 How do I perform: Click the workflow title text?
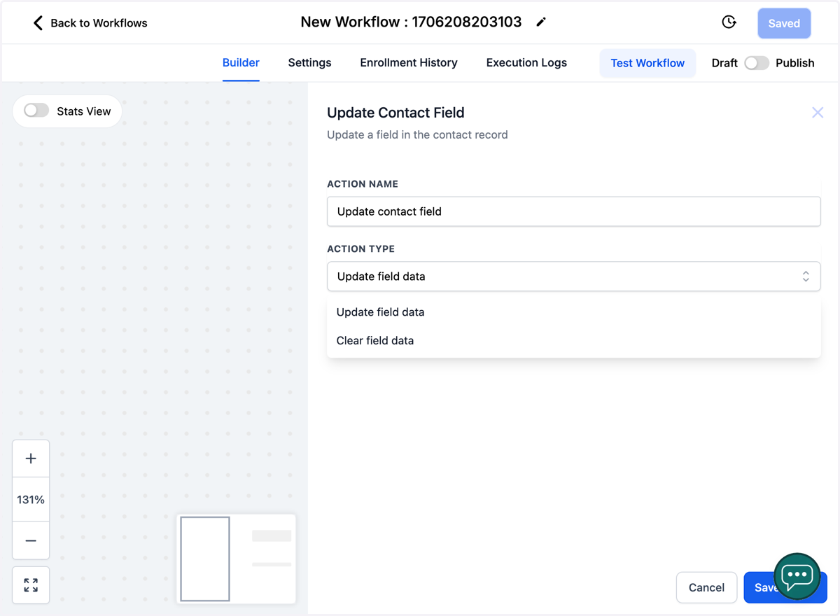point(411,22)
